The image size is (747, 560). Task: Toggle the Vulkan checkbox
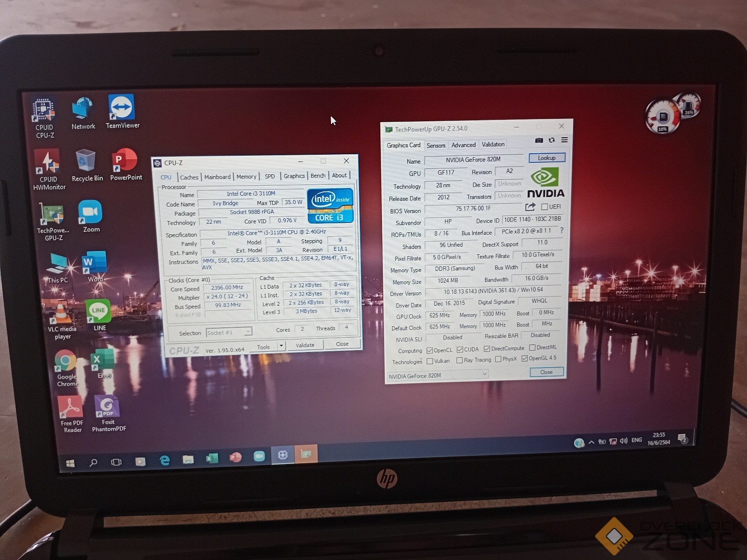point(429,361)
